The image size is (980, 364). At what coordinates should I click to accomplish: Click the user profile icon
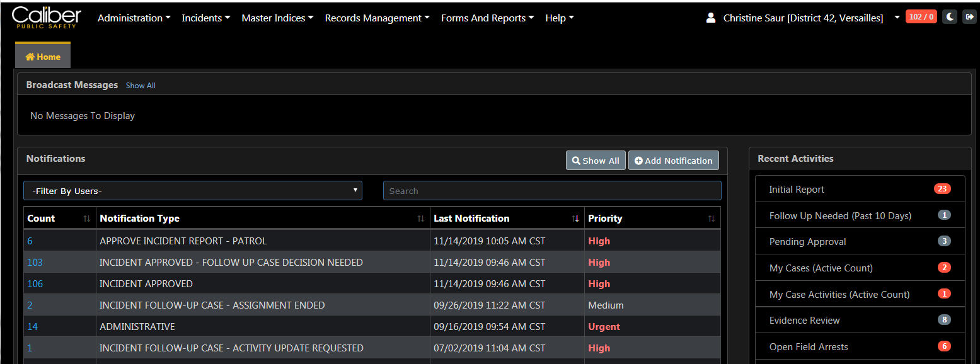[x=711, y=18]
